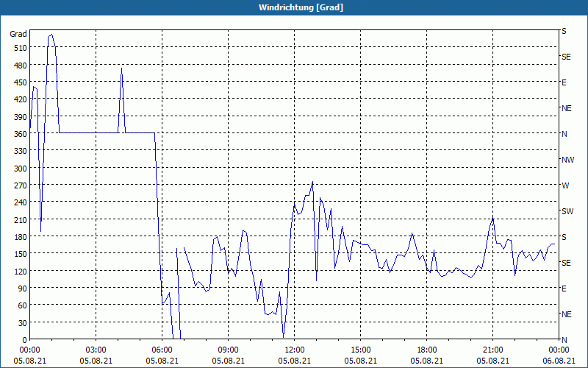Screen dimensions: 588x368
Task: Click the line's highest peak above 510
Action: pos(51,35)
